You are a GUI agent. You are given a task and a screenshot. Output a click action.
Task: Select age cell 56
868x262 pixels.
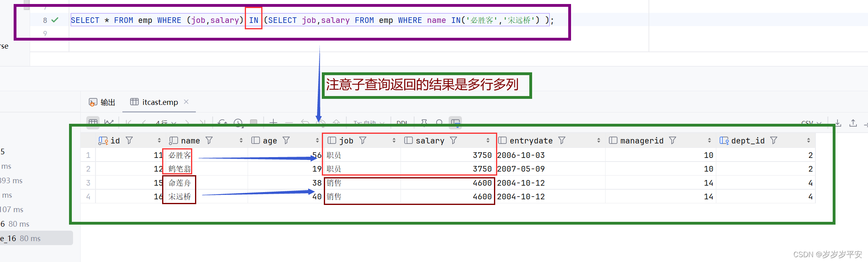click(x=317, y=155)
